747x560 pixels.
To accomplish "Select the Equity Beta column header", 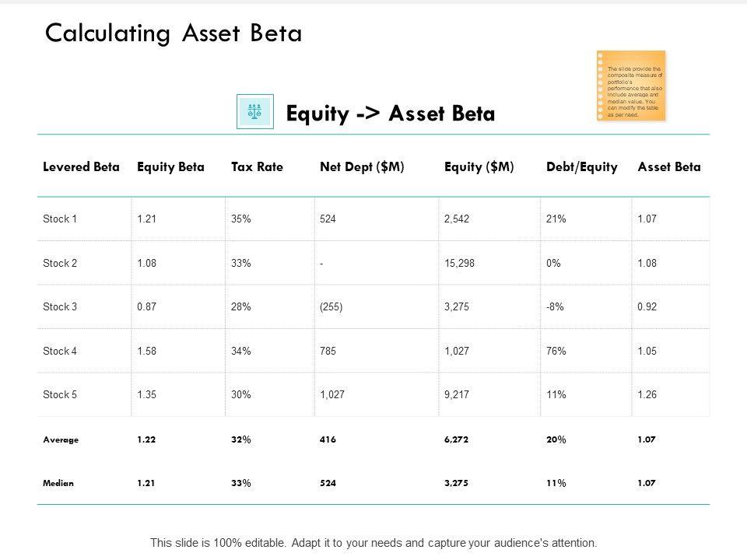I will point(170,166).
